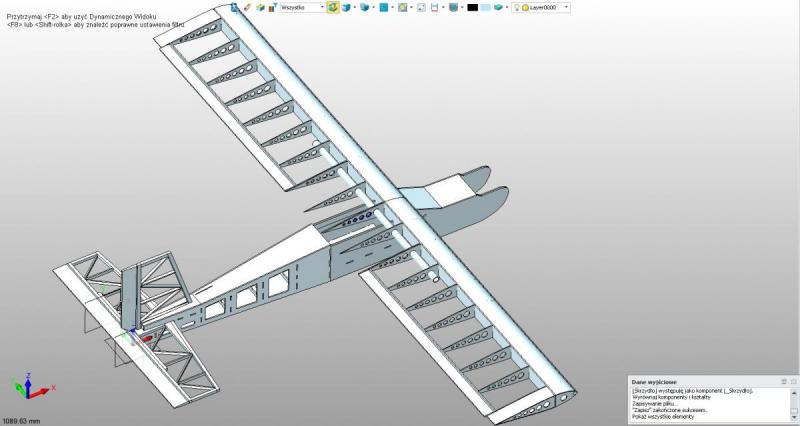Click the box selection icon beside the paintbrush
800x426 pixels.
tap(260, 7)
